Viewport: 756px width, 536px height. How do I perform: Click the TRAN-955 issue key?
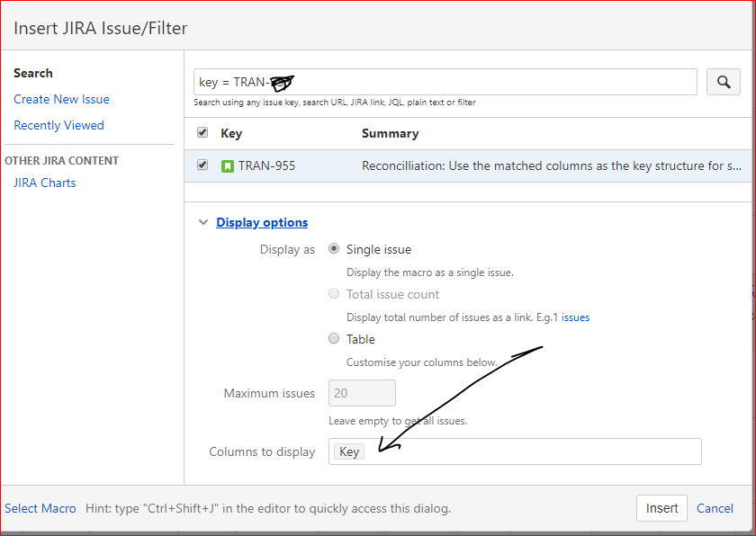tap(266, 166)
